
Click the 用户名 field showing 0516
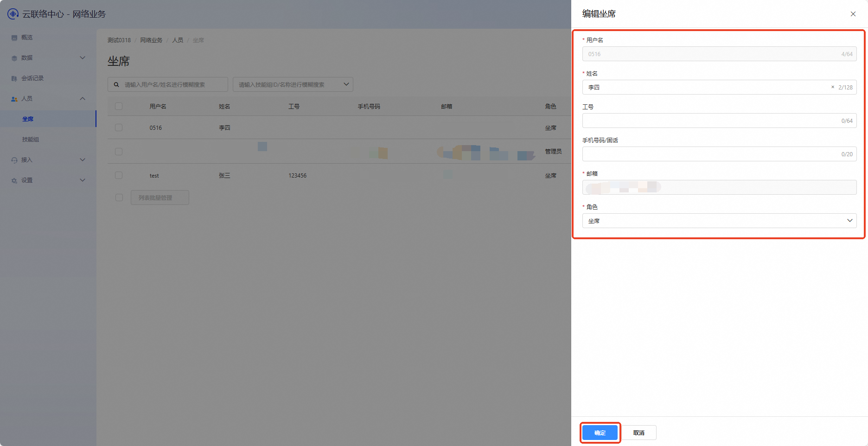[x=719, y=54]
